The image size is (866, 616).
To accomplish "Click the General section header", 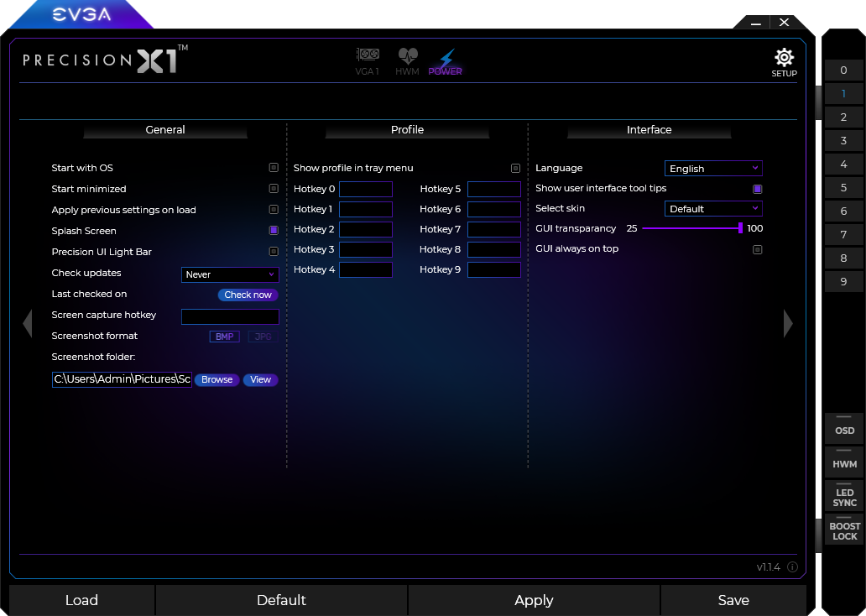I will pos(165,130).
